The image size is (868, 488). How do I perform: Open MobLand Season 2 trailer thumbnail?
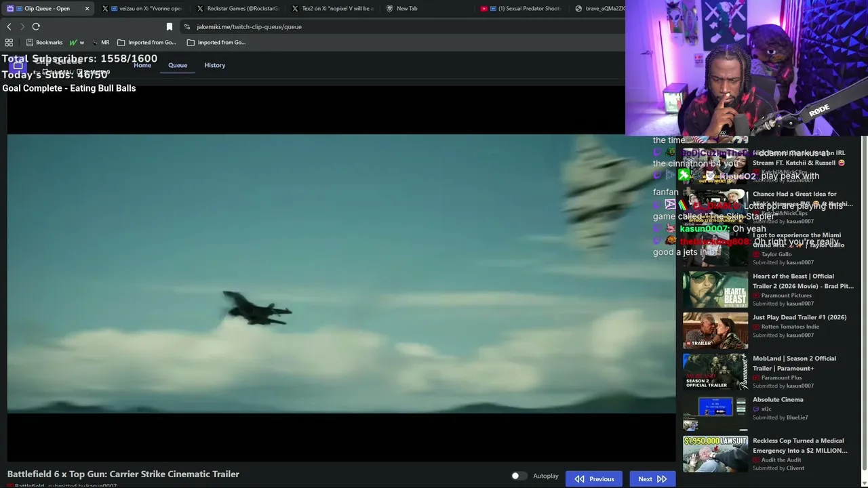(715, 372)
